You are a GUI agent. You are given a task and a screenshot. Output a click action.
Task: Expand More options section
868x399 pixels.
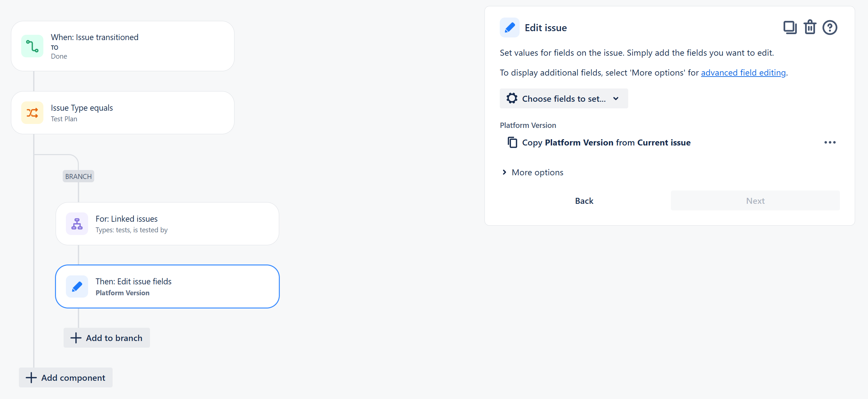[x=532, y=172]
